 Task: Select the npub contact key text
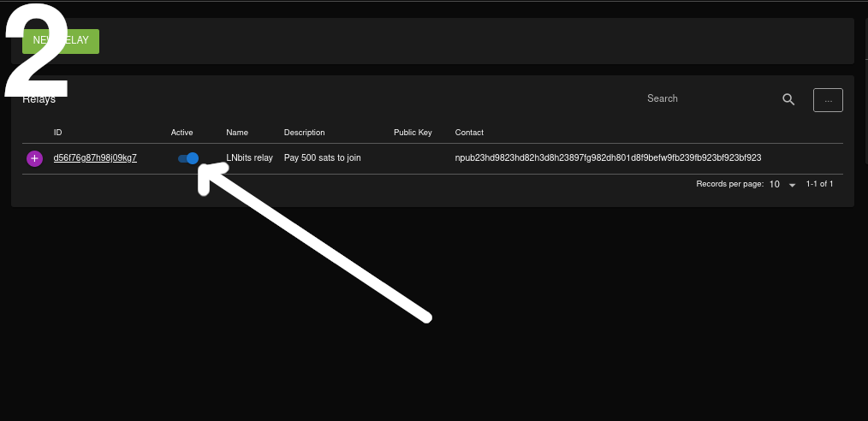608,158
